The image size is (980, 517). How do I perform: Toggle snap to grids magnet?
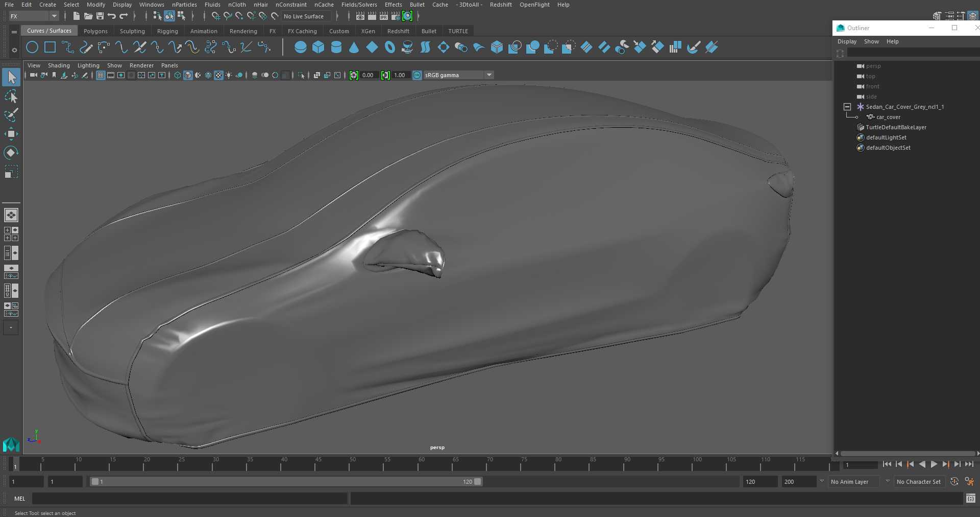pyautogui.click(x=215, y=16)
